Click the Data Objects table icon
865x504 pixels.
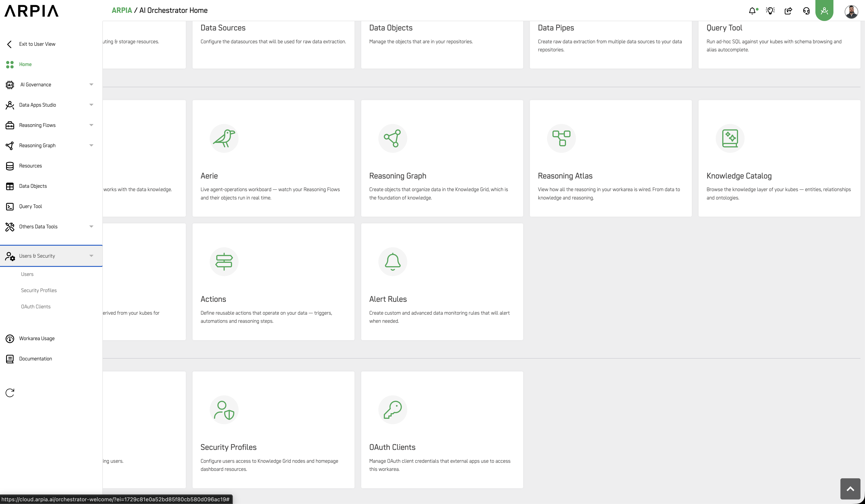[x=10, y=186]
